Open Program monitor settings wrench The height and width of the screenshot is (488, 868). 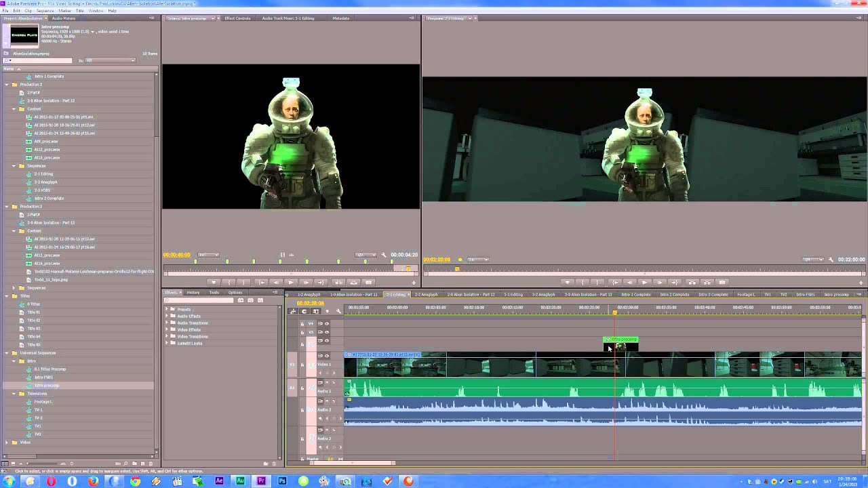coord(831,260)
